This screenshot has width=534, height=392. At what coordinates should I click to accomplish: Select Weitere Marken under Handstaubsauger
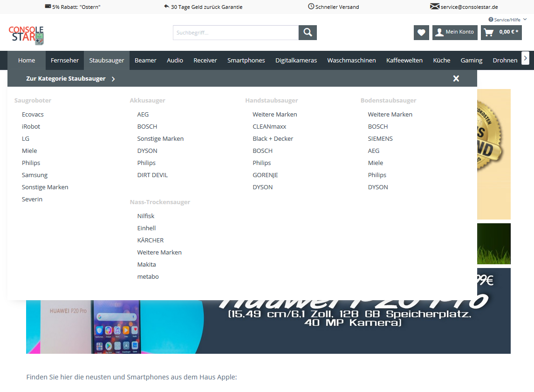pos(275,115)
